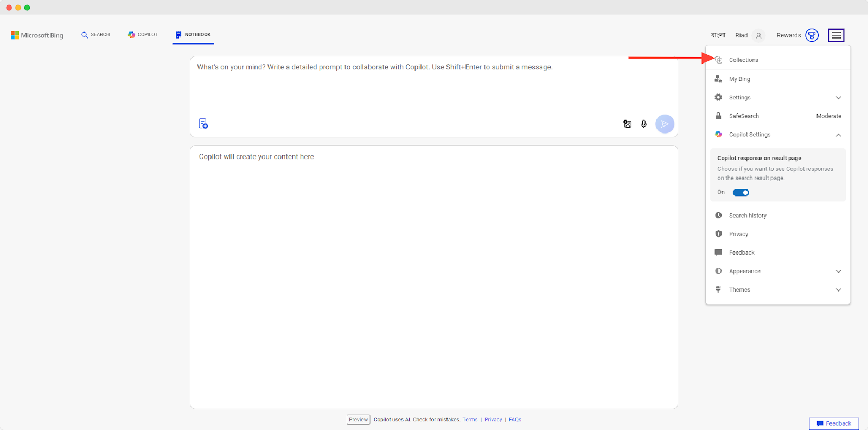Open Collections from the menu
Viewport: 868px width, 430px height.
click(777, 60)
